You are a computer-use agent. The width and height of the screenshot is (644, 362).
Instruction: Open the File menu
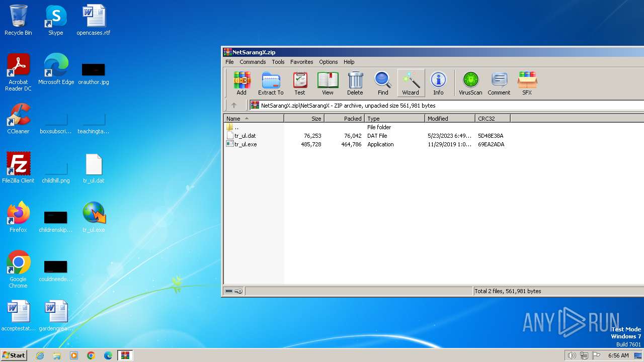click(229, 62)
